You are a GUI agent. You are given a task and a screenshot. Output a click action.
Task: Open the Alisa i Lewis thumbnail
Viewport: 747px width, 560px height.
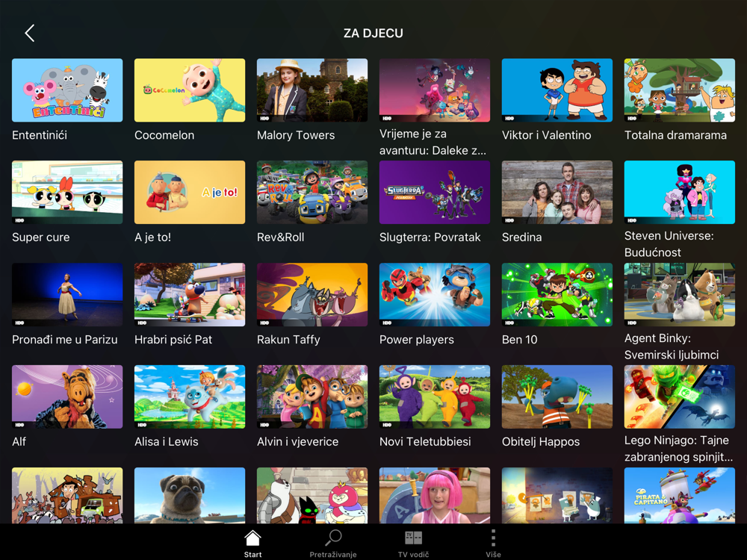pos(190,396)
